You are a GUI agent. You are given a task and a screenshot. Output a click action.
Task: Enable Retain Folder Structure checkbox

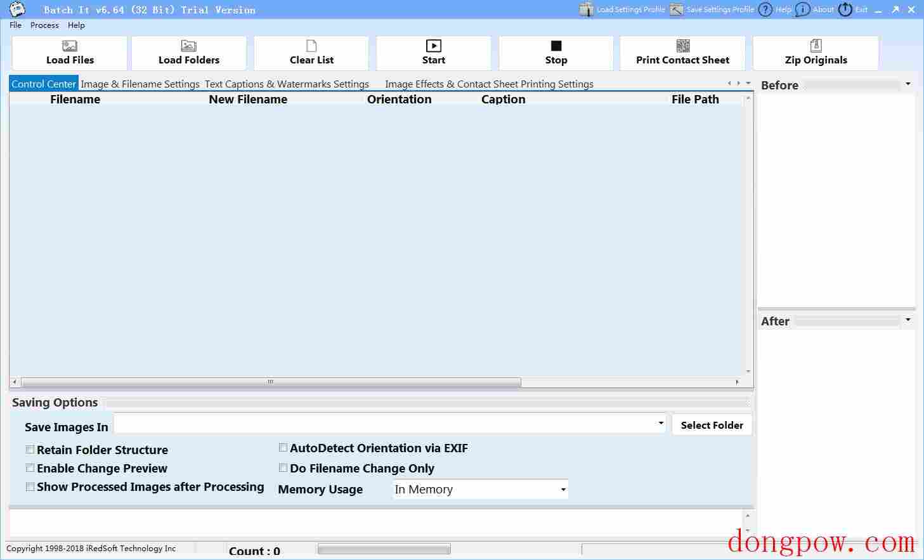[30, 450]
